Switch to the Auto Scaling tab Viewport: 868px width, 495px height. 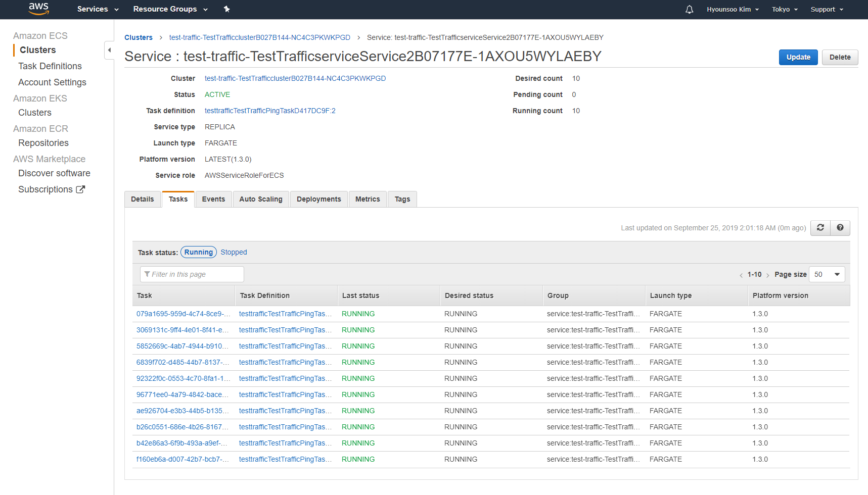[261, 199]
